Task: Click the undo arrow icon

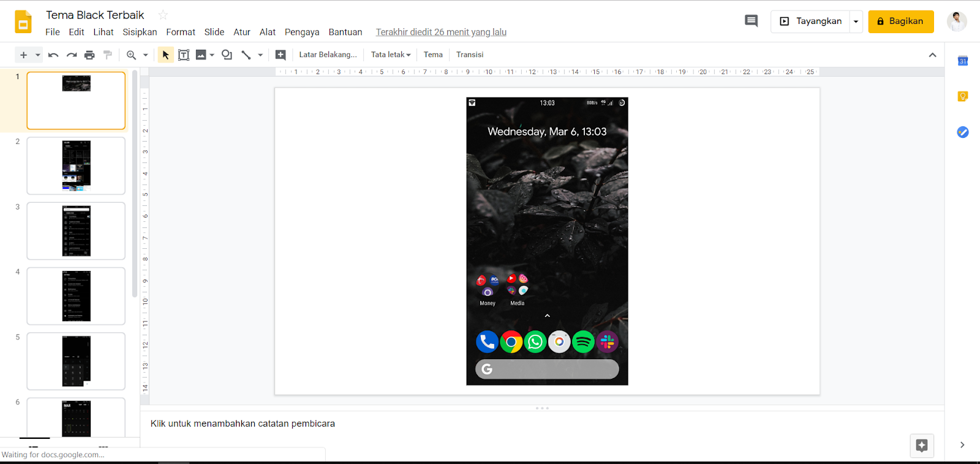Action: 53,55
